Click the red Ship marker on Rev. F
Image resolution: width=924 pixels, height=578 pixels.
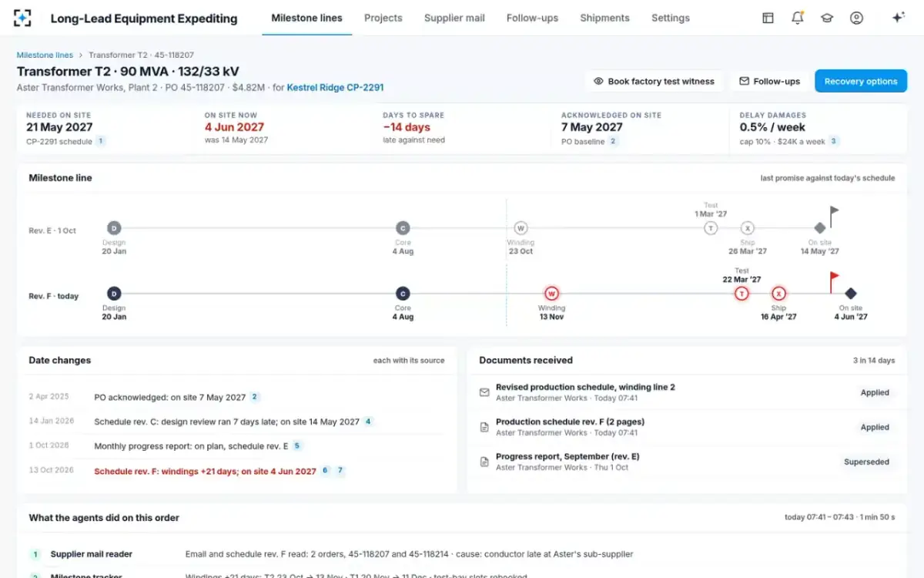click(778, 294)
